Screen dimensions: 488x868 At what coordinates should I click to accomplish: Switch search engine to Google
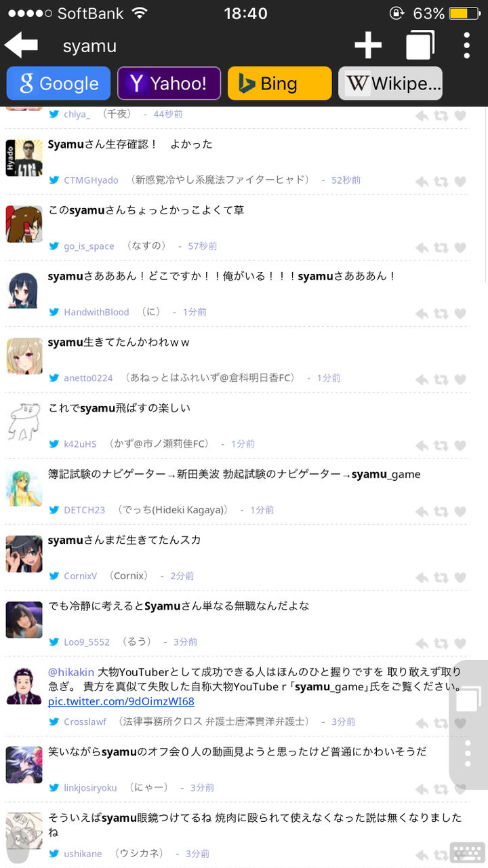point(58,83)
